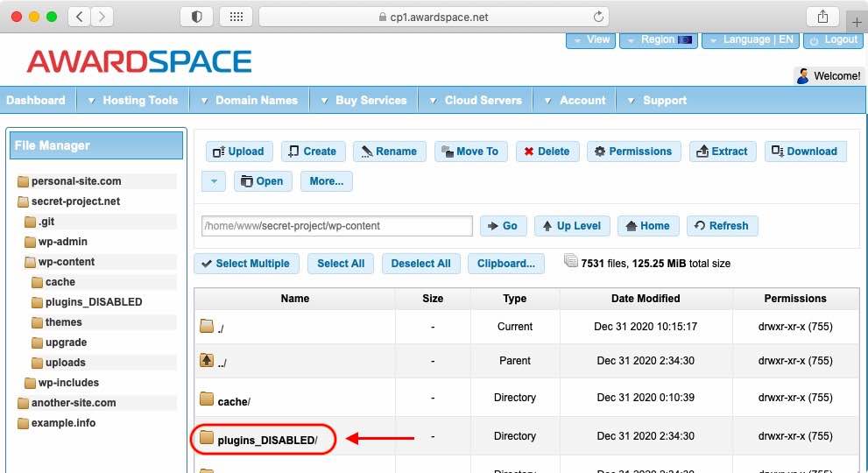Screen dimensions: 868x473
Task: Go up one directory with Up Level
Action: point(572,226)
